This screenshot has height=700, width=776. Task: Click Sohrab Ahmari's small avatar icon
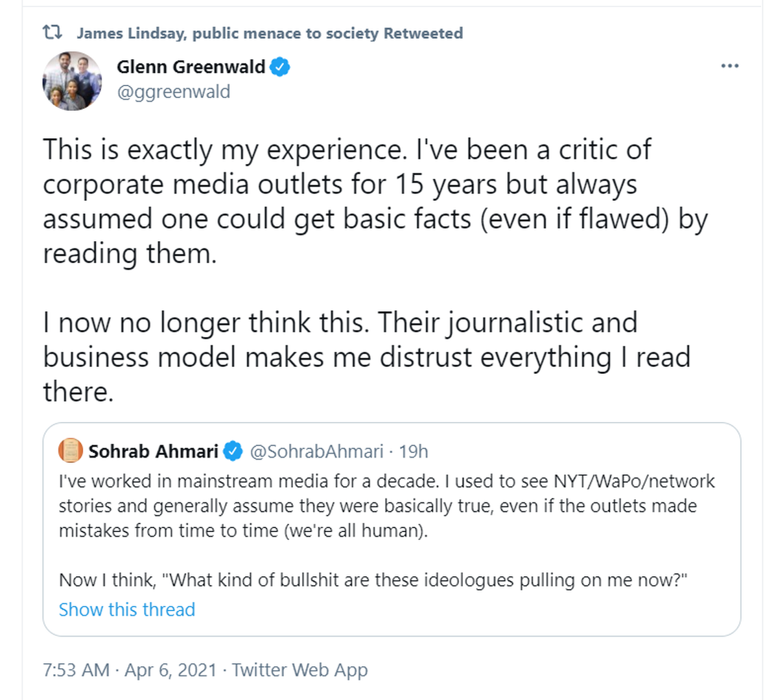click(71, 450)
